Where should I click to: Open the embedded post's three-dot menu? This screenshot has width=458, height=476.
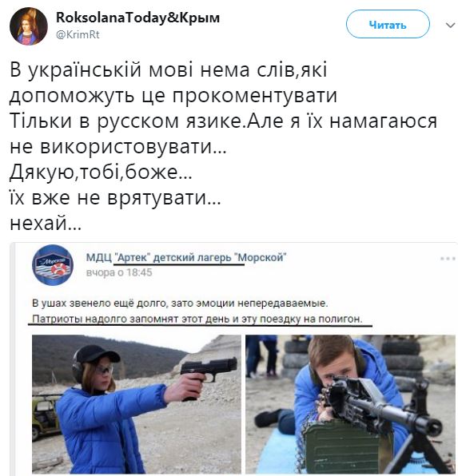(448, 259)
